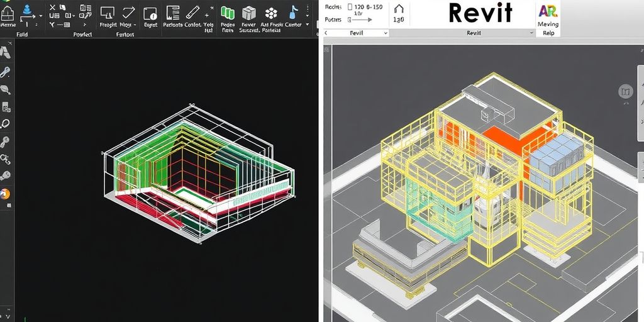Click the key-shaped sidebar icon
Image resolution: width=644 pixels, height=322 pixels.
[x=4, y=142]
